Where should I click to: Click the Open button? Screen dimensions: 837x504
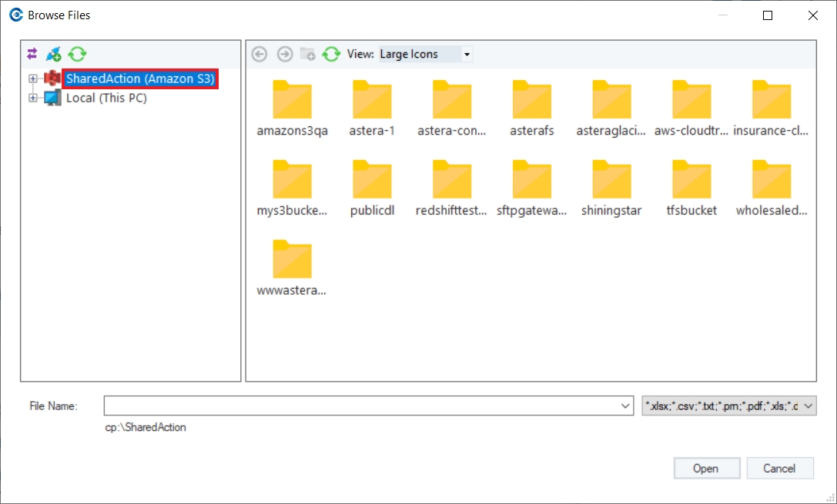tap(706, 469)
